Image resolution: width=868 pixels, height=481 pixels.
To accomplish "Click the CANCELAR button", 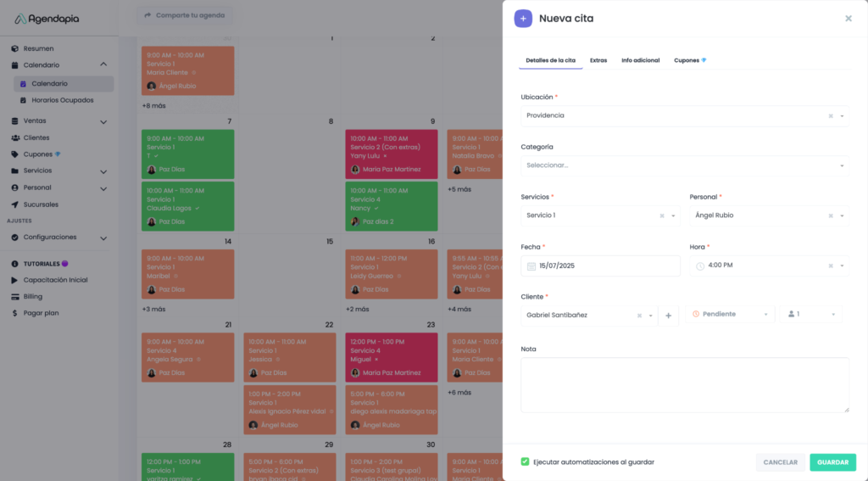I will point(780,462).
